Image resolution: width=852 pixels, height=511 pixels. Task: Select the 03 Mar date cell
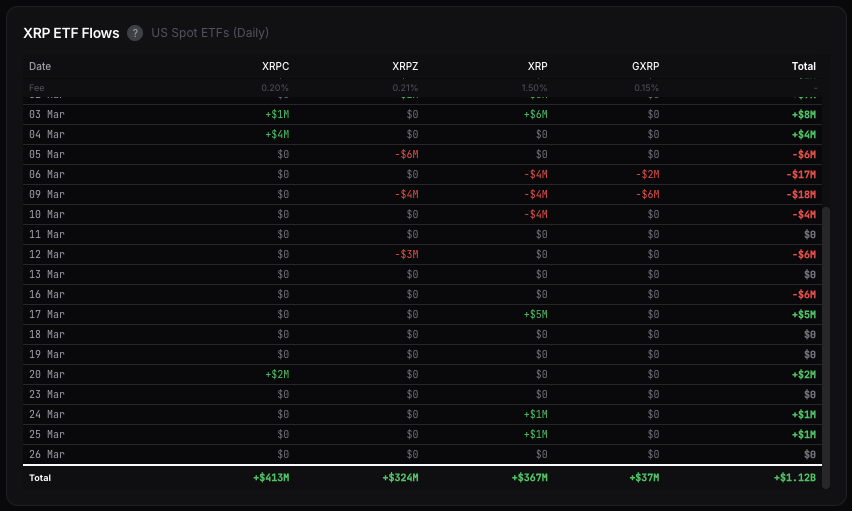[x=47, y=115]
